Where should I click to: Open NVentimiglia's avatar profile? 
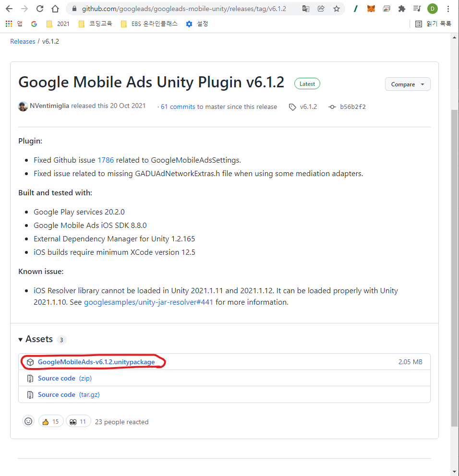click(23, 106)
